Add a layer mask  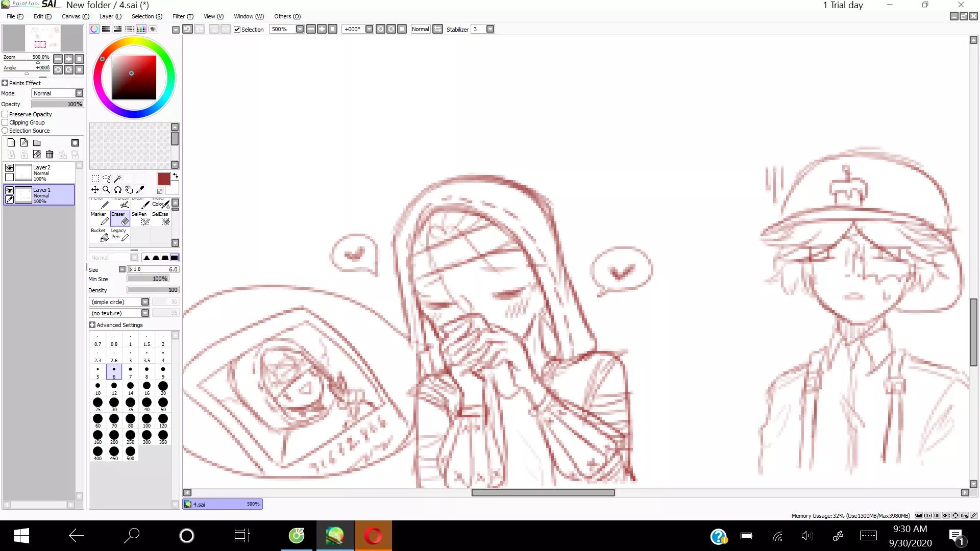[x=75, y=143]
